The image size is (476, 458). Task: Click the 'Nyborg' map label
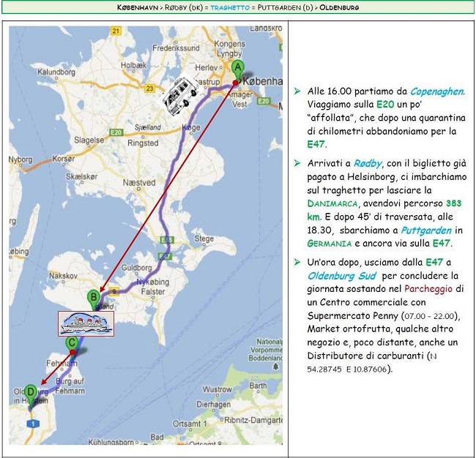pyautogui.click(x=21, y=159)
